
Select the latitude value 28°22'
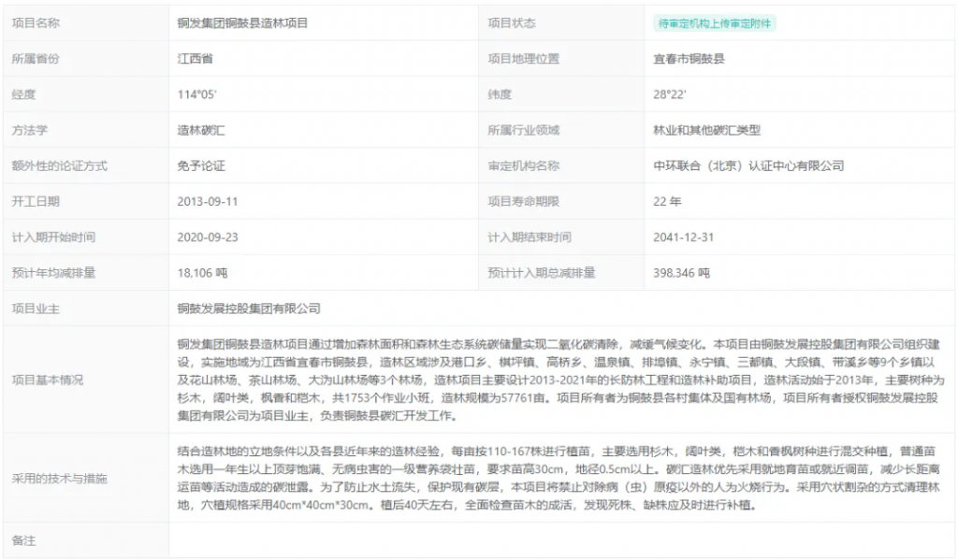click(x=670, y=94)
